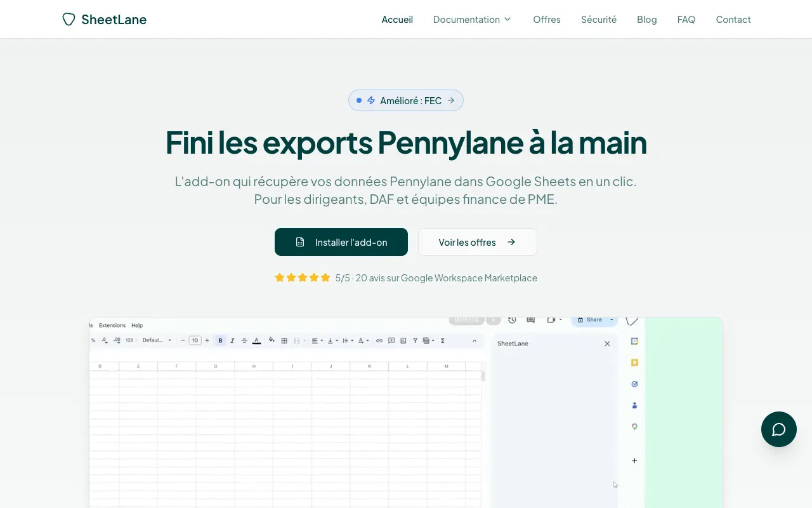
Task: Open the FAQ nav link
Action: tap(686, 20)
